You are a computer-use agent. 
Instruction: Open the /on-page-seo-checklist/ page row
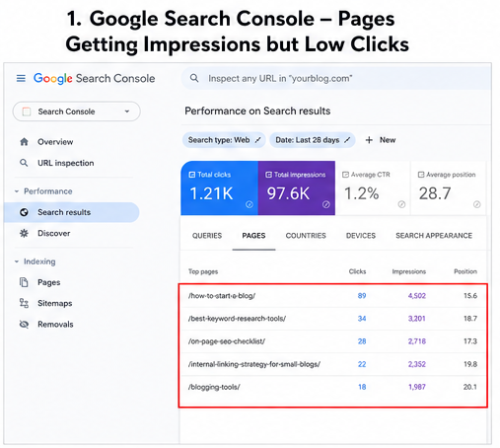tap(332, 341)
